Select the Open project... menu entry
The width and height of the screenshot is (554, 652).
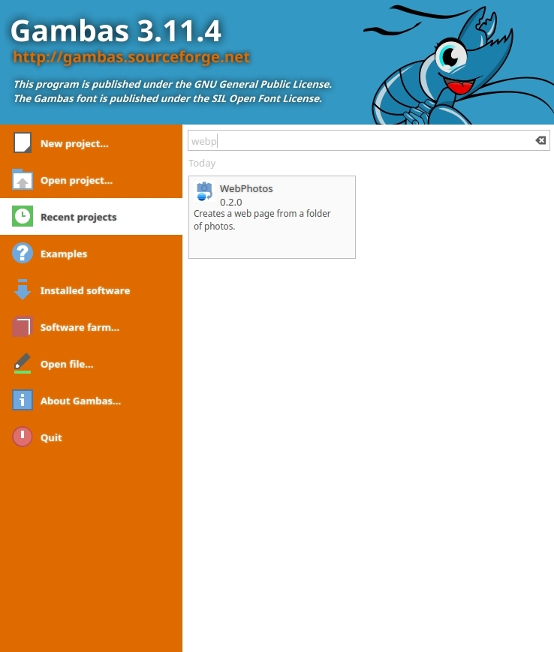pos(91,180)
